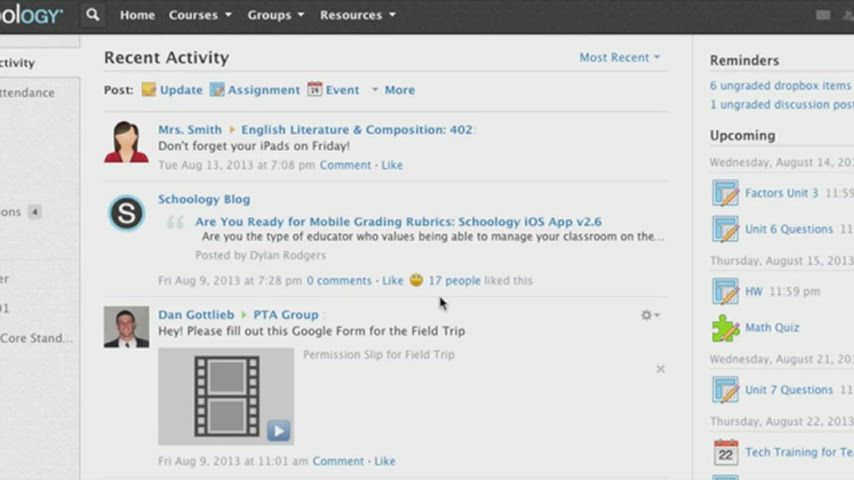Viewport: 854px width, 480px height.
Task: Click the Update post icon
Action: coord(149,90)
